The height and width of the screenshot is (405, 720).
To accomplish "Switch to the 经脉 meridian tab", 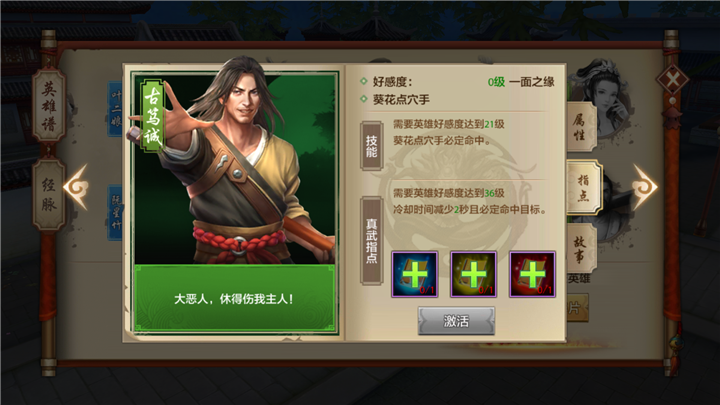I will (49, 194).
